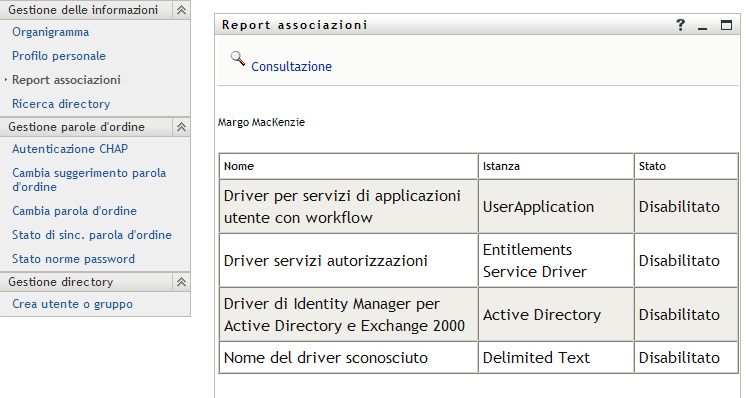The width and height of the screenshot is (746, 398).
Task: Collapse the Gestione delle informazioni section
Action: (181, 10)
